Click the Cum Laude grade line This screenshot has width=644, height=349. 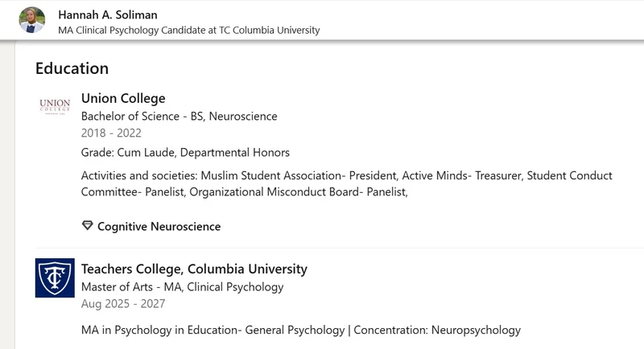(185, 153)
